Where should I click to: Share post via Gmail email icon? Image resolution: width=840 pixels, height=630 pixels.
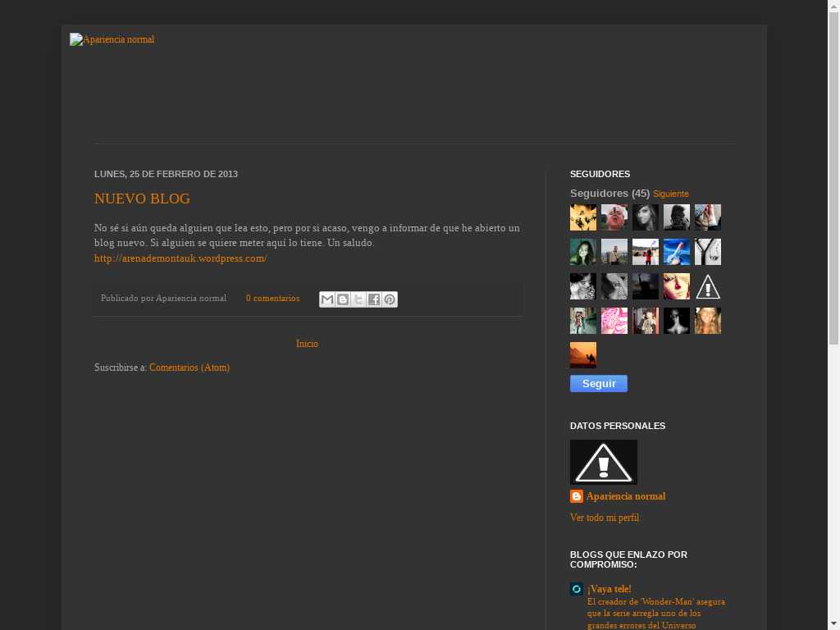point(327,299)
